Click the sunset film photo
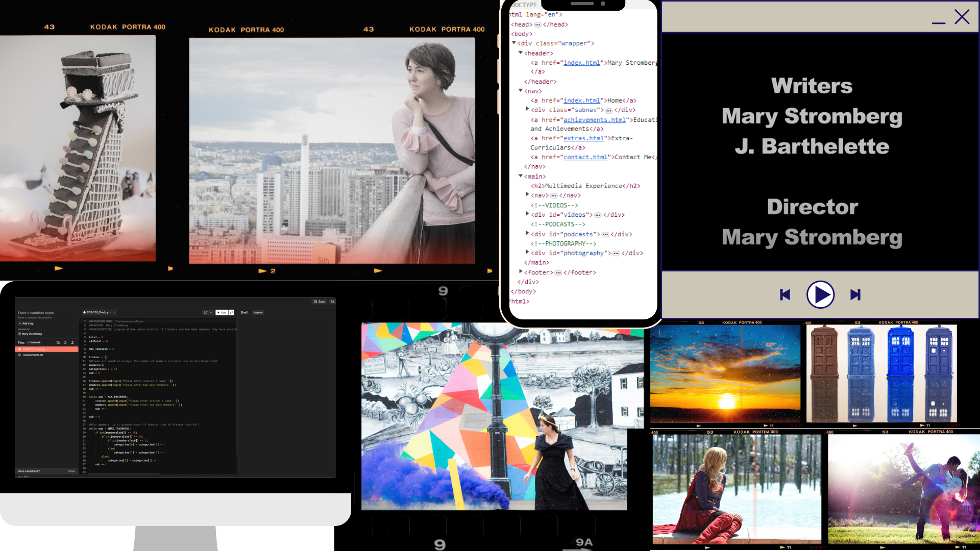The height and width of the screenshot is (551, 980). (725, 374)
